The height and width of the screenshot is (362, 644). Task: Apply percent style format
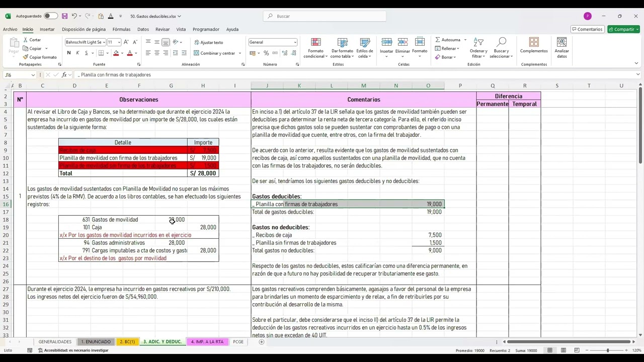point(266,53)
